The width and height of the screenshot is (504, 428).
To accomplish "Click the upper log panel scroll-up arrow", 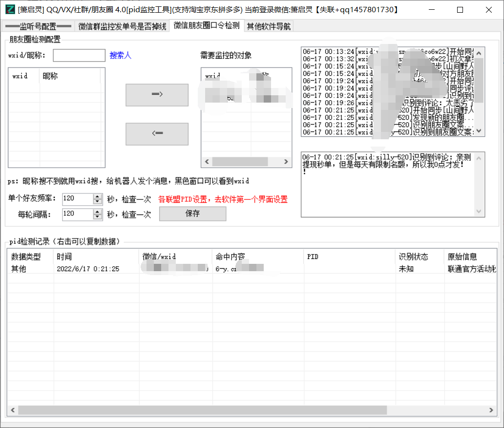I will pyautogui.click(x=479, y=53).
